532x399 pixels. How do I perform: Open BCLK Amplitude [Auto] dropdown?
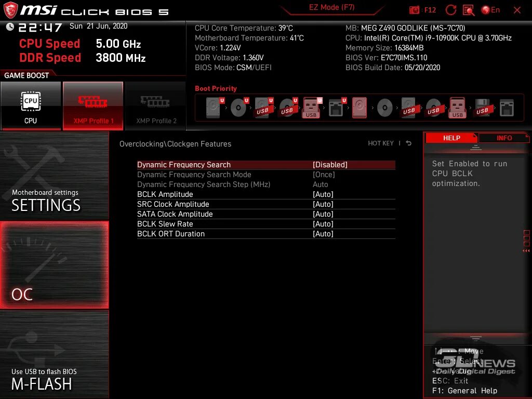pos(323,194)
